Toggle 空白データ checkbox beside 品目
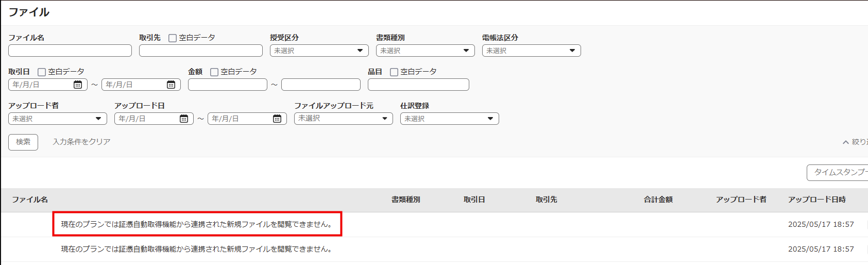The image size is (868, 265). click(394, 72)
